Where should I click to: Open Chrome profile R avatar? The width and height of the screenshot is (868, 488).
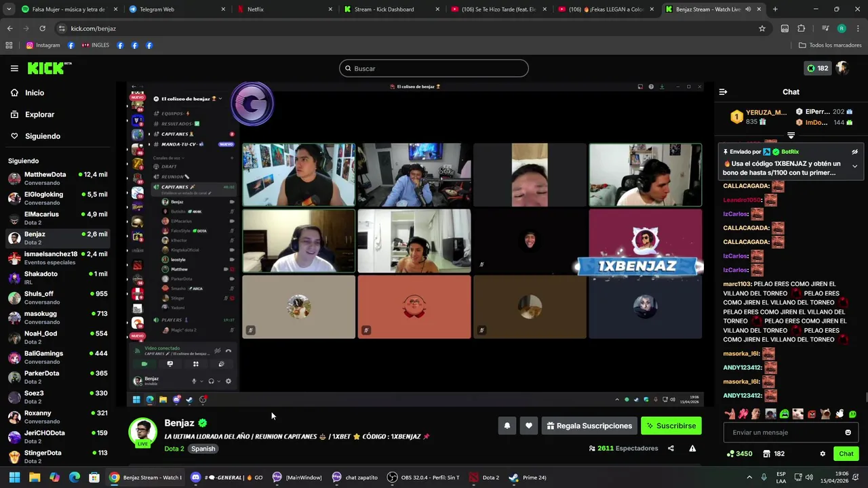point(842,28)
